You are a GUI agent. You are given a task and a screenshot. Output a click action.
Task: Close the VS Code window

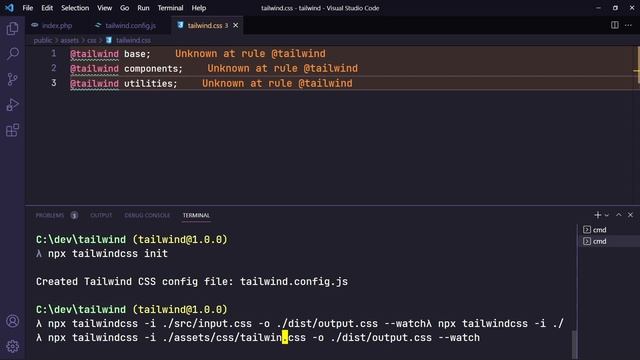point(631,8)
